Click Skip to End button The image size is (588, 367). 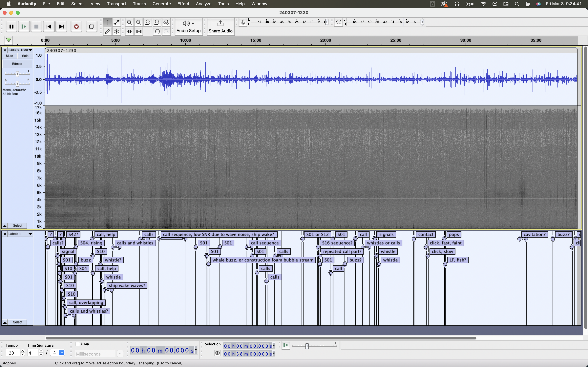(x=61, y=26)
